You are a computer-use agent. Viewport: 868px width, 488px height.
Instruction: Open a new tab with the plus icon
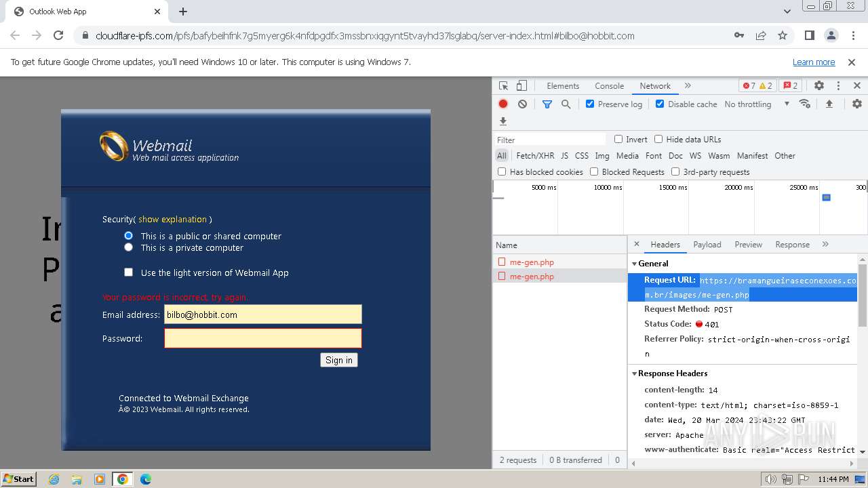[x=183, y=12]
